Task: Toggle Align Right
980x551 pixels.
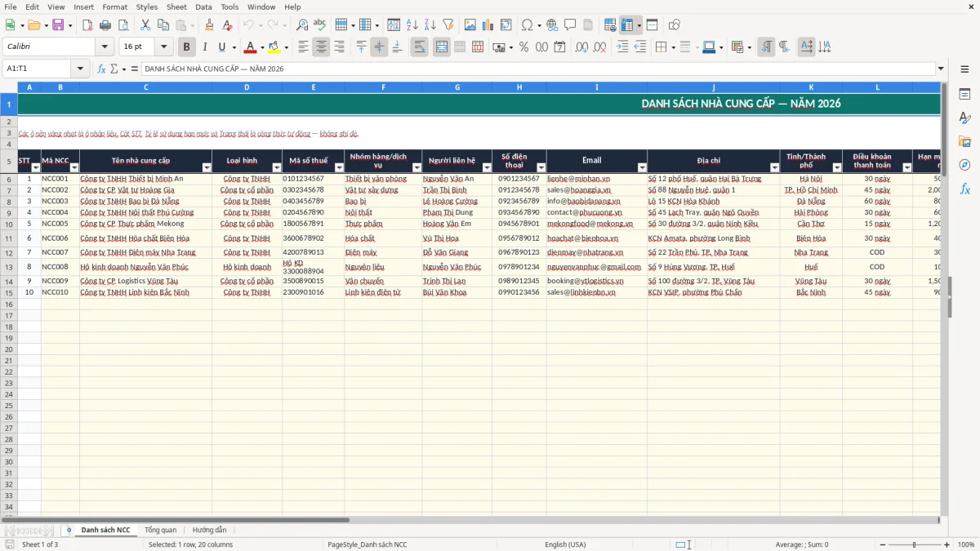Action: coord(339,47)
